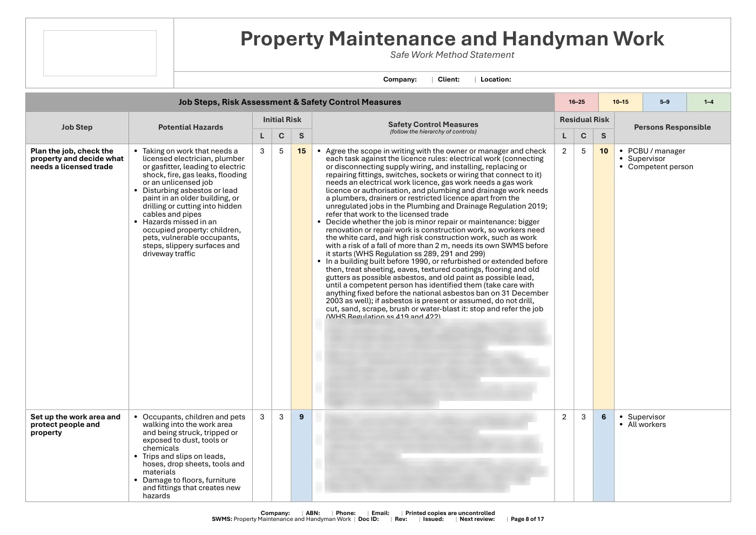Viewport: 756px width, 535px height.
Task: Click the 'Residual Risk' column header
Action: pos(584,120)
